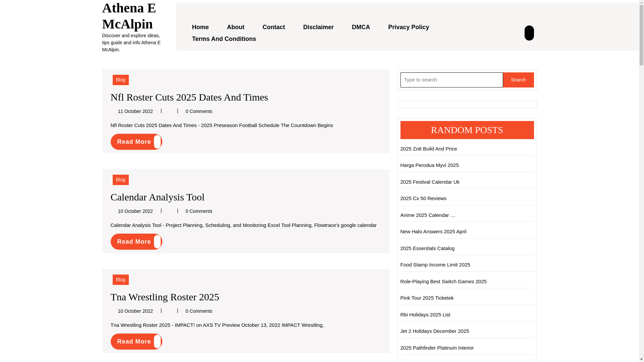Read More on Tna Wrestling Roster post

136,342
